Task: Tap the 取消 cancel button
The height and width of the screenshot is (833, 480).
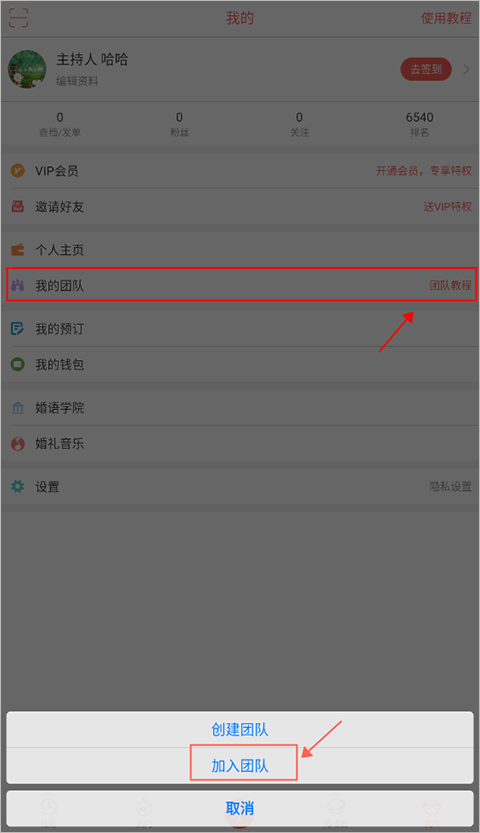Action: 240,808
